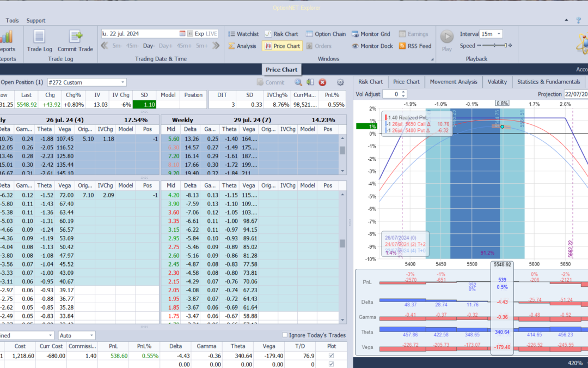This screenshot has width=588, height=368.
Task: Step forward 45 minutes with 45m+
Action: (184, 46)
